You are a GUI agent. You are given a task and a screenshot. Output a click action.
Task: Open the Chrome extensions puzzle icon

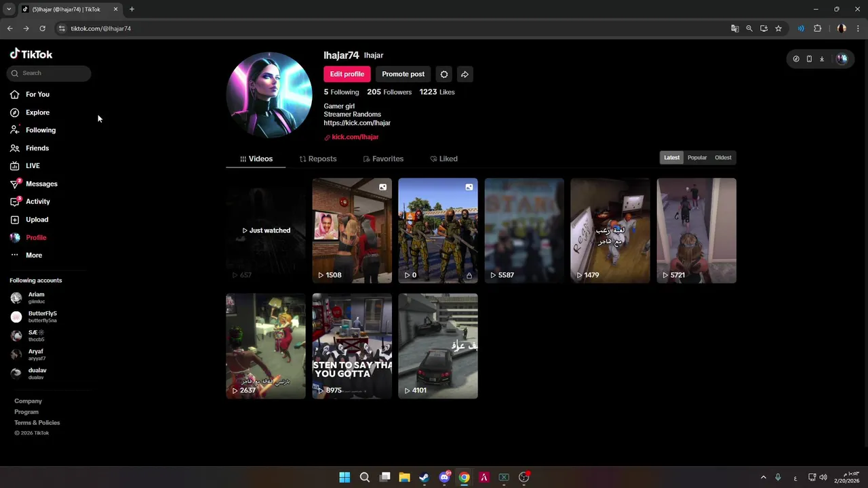point(817,28)
